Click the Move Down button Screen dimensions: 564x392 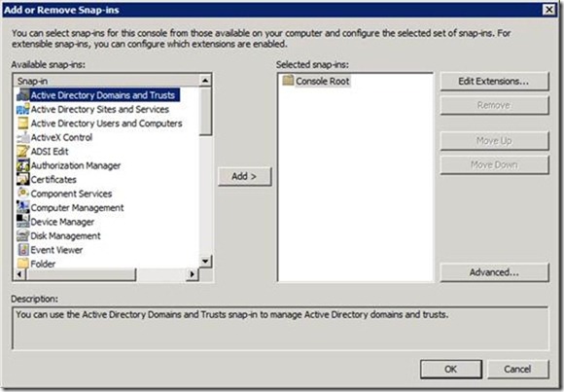point(494,164)
